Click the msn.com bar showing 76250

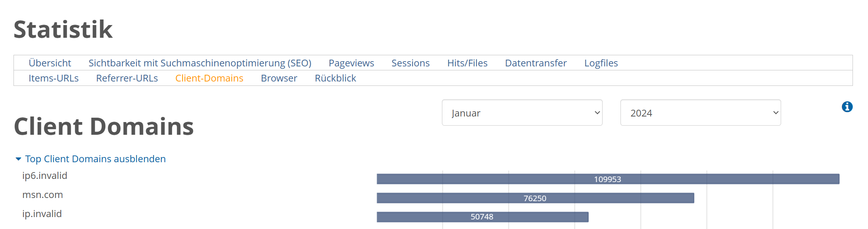pyautogui.click(x=535, y=198)
